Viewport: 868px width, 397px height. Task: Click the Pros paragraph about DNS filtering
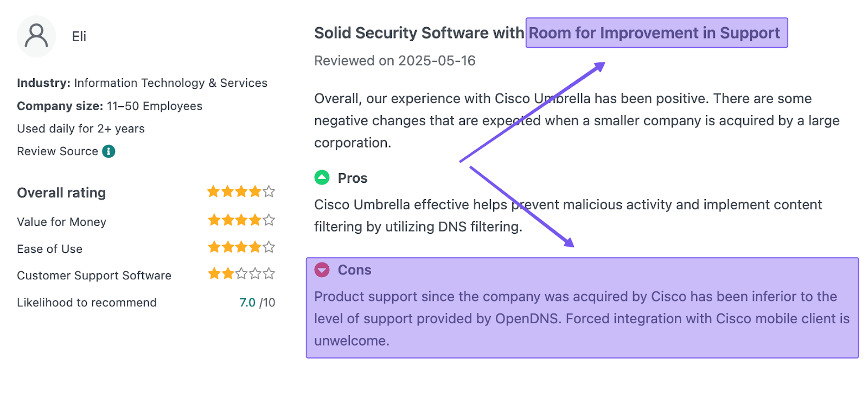(567, 215)
